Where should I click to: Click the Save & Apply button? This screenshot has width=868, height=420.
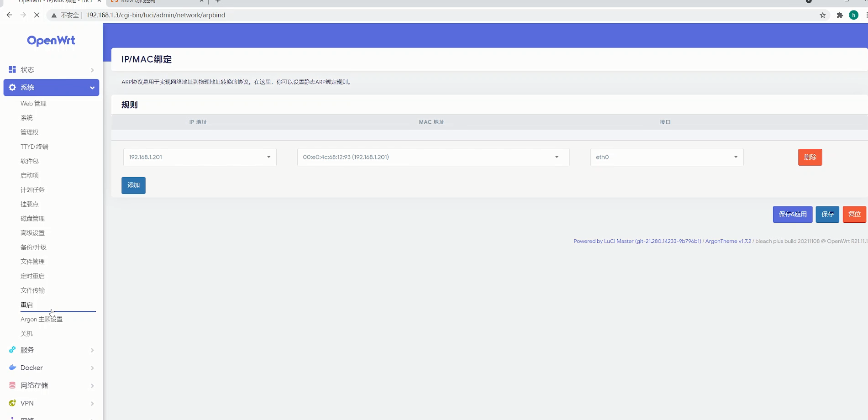tap(792, 214)
